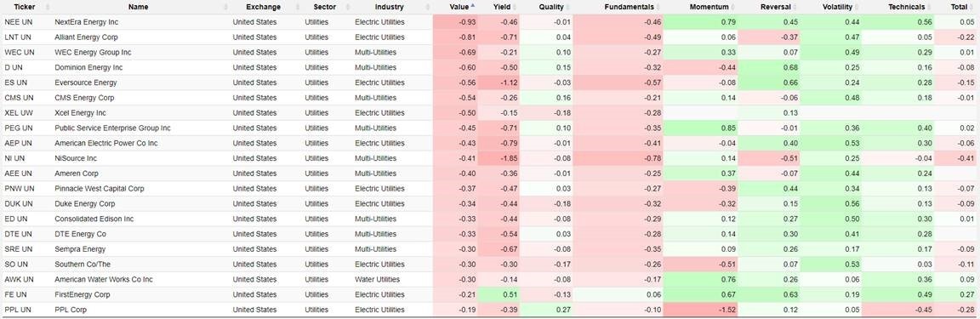Click FirstEnergy green Yield cell 0.51
Image resolution: width=980 pixels, height=319 pixels.
(x=499, y=294)
